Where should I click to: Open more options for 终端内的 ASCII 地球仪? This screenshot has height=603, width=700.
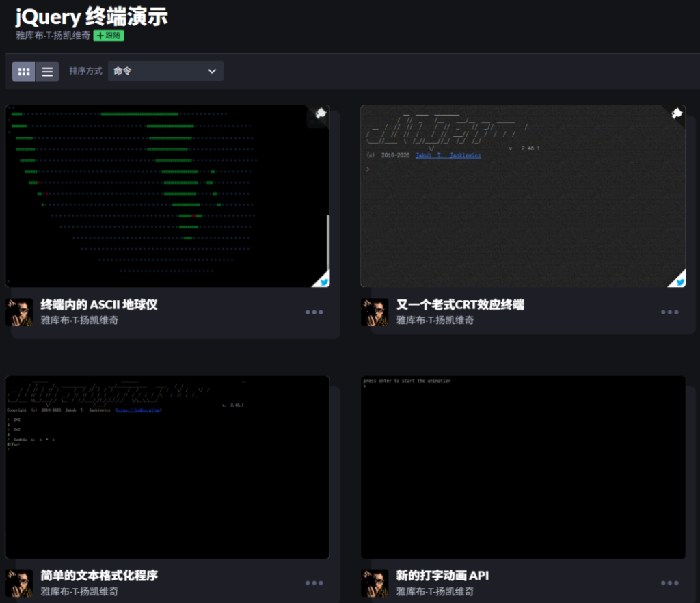click(x=314, y=312)
